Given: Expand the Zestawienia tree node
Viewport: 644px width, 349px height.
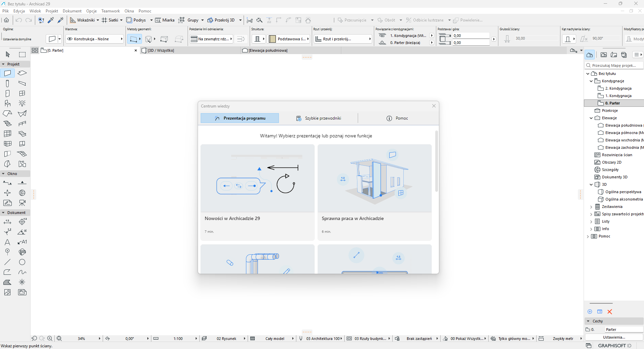Looking at the screenshot, I should (591, 207).
